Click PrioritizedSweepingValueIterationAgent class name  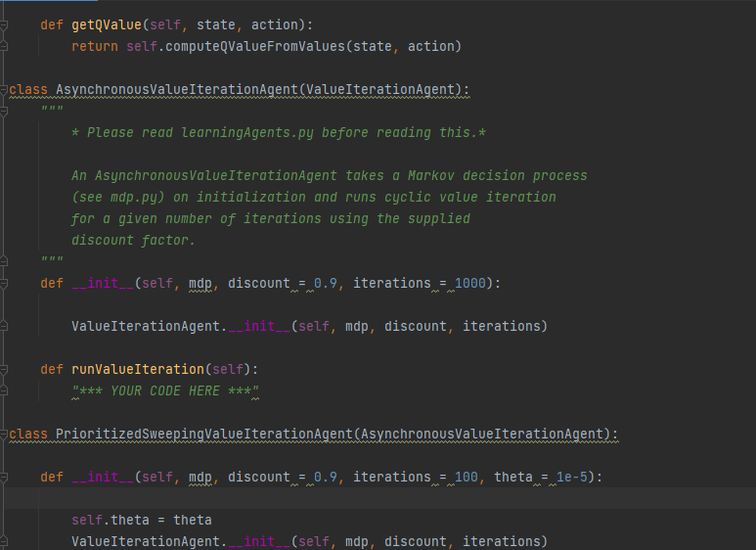pos(204,435)
